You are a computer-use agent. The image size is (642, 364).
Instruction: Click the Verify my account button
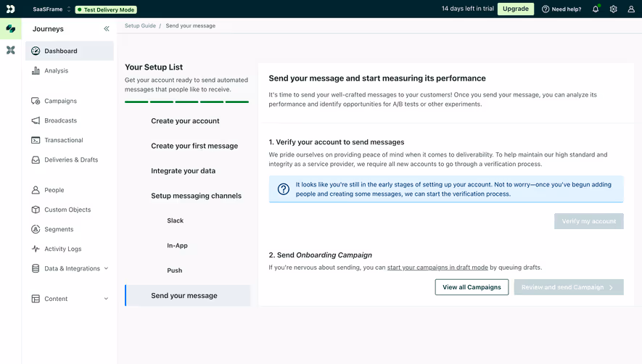coord(589,221)
